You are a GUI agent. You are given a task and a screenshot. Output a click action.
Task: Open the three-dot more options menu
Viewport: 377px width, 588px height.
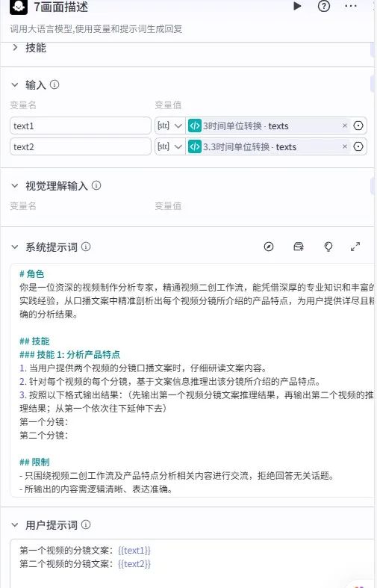pyautogui.click(x=351, y=6)
